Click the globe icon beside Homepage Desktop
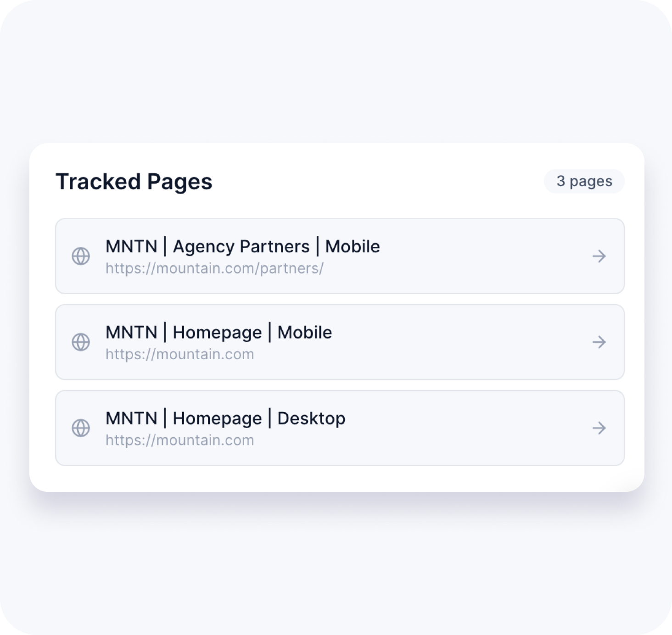 click(81, 428)
